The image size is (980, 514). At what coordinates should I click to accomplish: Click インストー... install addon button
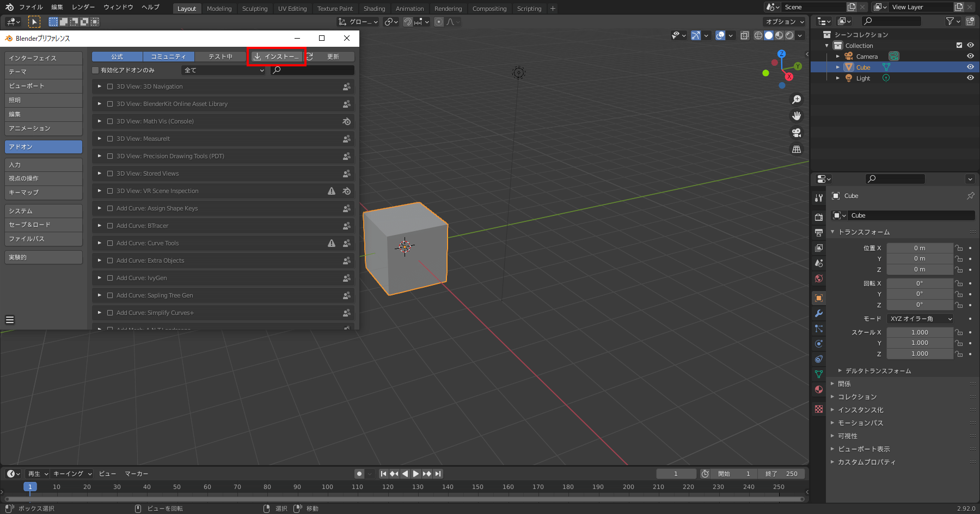(277, 57)
